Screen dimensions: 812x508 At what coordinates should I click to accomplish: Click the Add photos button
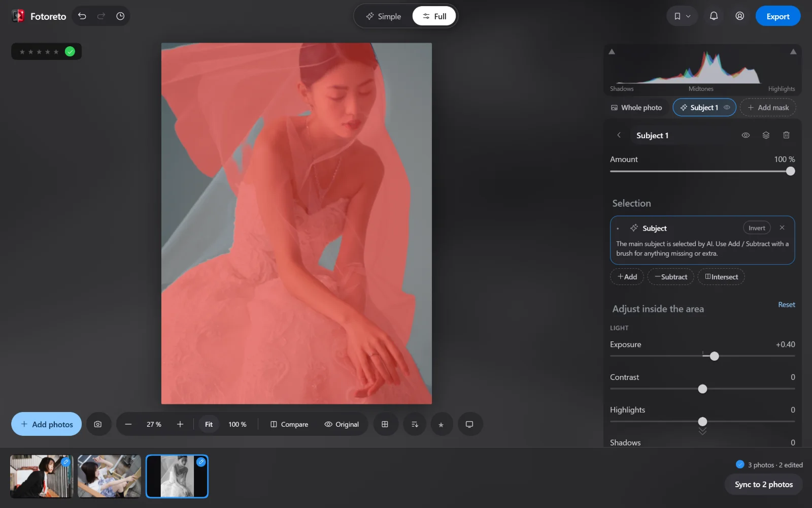click(x=47, y=424)
